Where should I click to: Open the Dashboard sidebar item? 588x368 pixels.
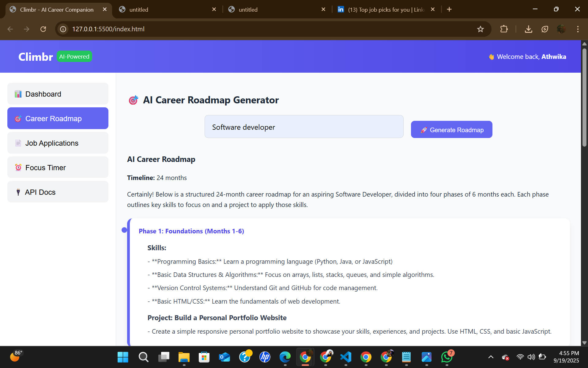click(x=58, y=94)
